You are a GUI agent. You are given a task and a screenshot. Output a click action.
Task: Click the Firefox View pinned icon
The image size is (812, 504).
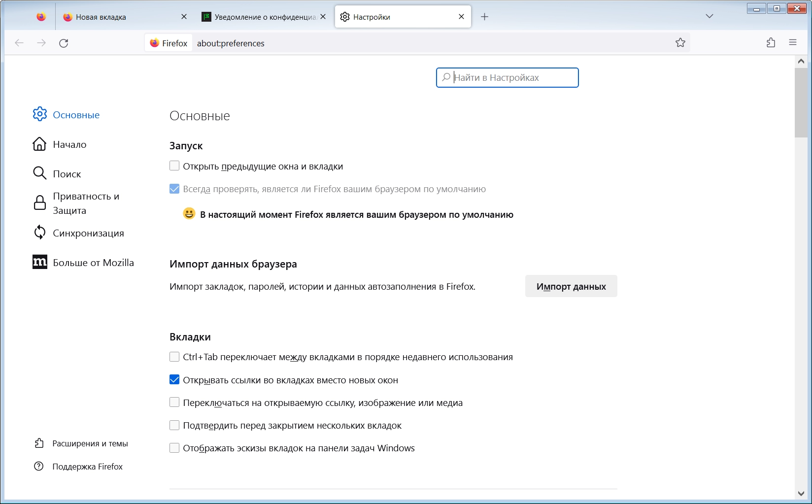[41, 17]
